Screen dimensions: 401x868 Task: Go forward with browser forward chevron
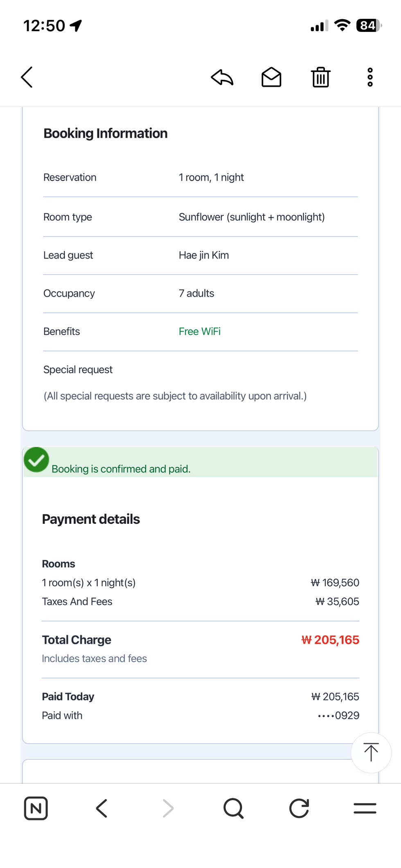(168, 808)
